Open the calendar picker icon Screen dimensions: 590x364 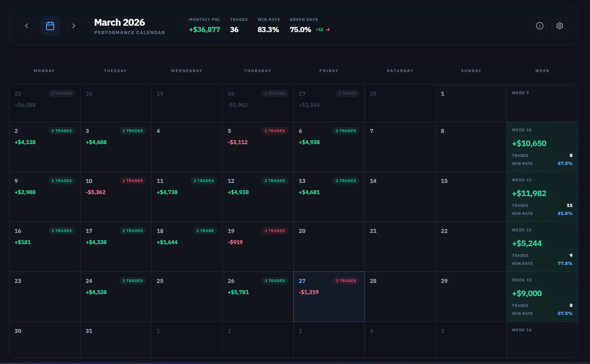(x=50, y=26)
